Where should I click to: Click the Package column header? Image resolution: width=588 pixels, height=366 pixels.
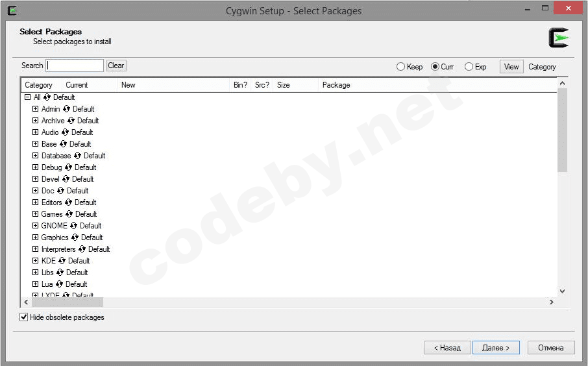click(x=437, y=85)
